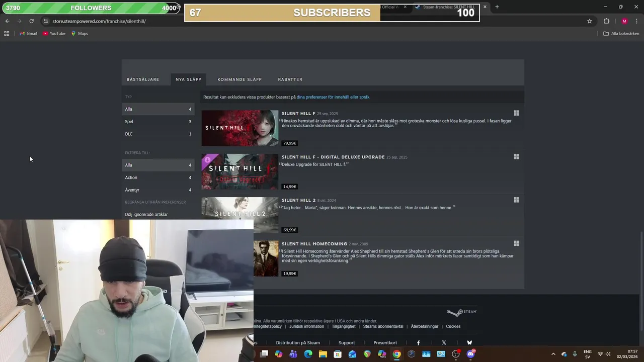Image resolution: width=644 pixels, height=362 pixels.
Task: Bookmark this page with the star icon
Action: pyautogui.click(x=590, y=21)
